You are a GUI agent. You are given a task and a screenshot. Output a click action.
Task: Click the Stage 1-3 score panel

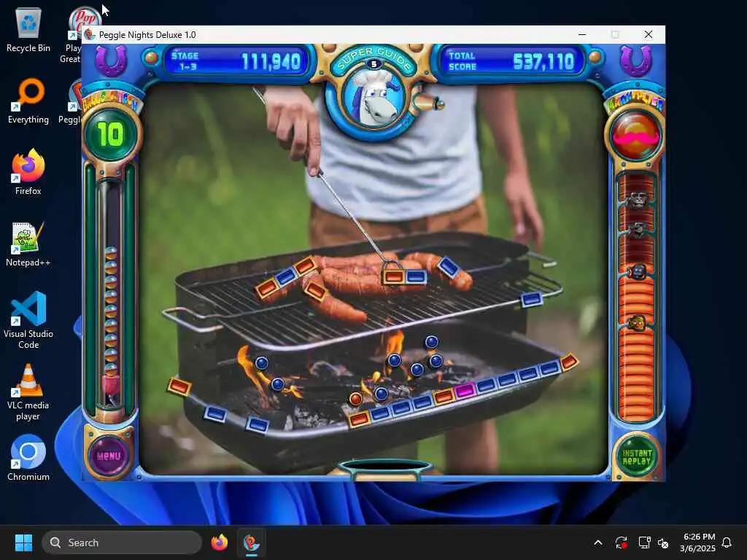pyautogui.click(x=236, y=61)
